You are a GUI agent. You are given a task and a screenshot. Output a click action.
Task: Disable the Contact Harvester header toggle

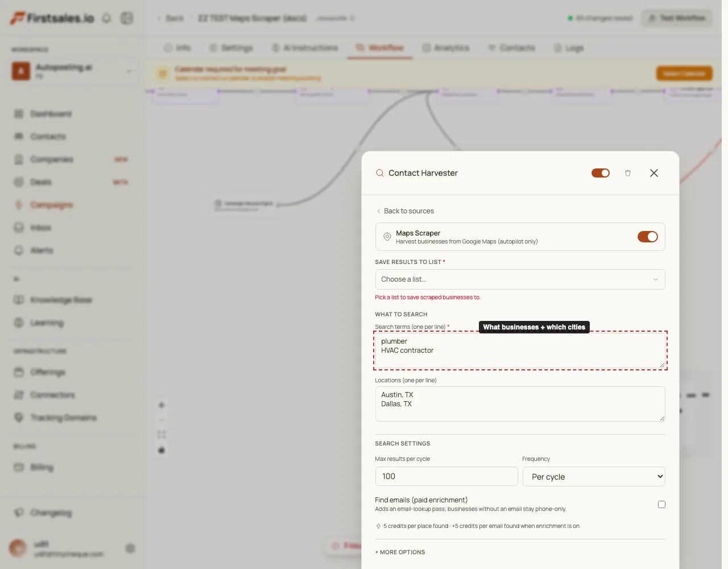(600, 173)
